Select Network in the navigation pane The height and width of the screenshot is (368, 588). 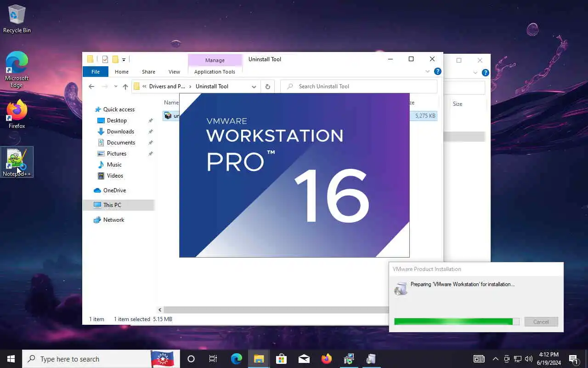[x=113, y=220]
